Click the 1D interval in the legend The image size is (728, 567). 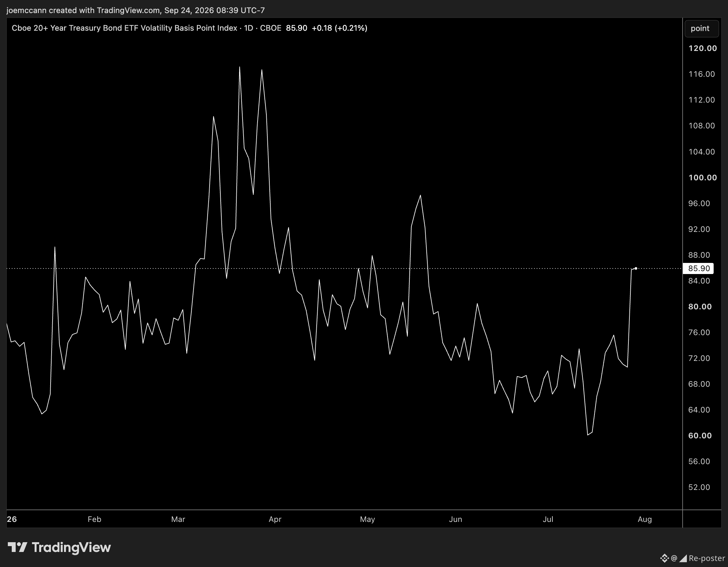click(x=249, y=28)
